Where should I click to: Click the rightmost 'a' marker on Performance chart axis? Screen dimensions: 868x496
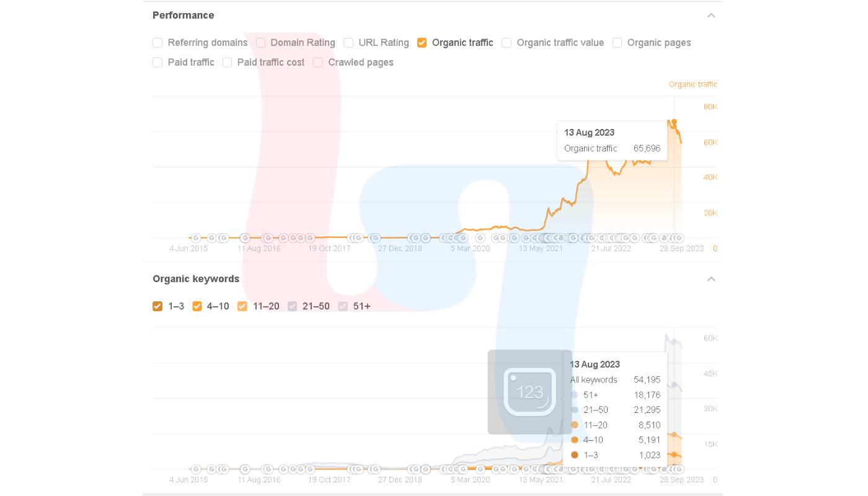[664, 237]
